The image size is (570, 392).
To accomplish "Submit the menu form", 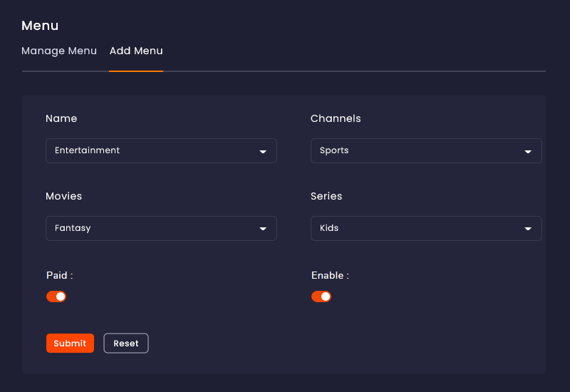I will click(70, 344).
